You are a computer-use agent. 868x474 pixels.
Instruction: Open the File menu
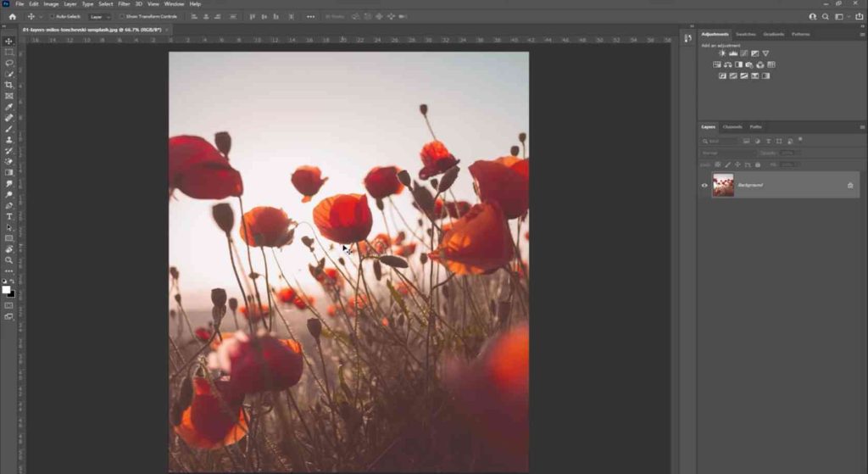coord(19,4)
